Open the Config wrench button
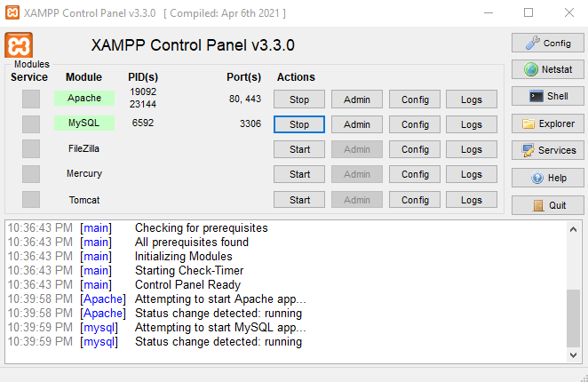 (x=547, y=43)
